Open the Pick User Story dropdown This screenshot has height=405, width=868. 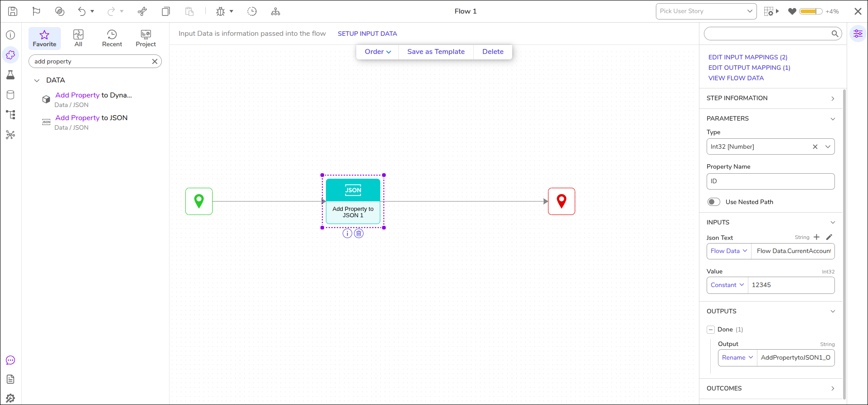point(706,11)
